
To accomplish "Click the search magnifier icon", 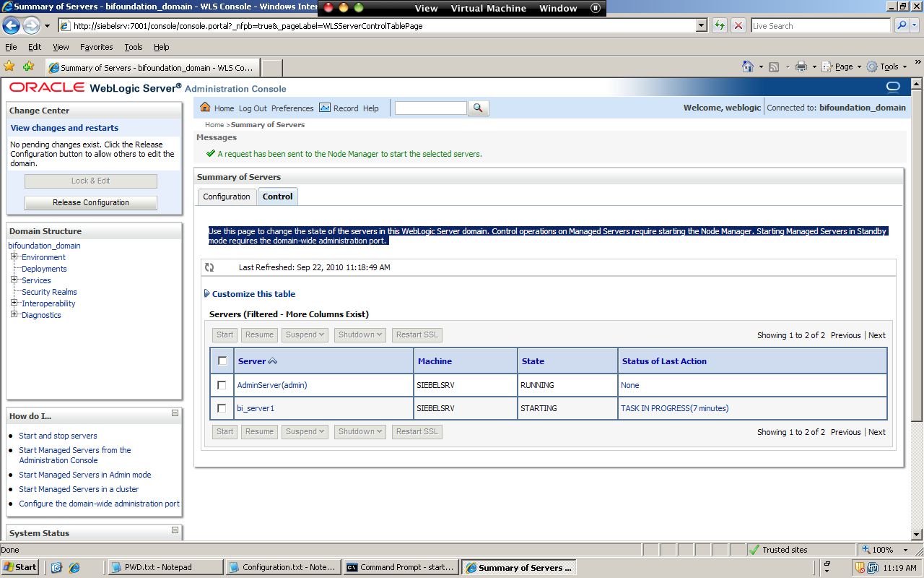I will (478, 108).
